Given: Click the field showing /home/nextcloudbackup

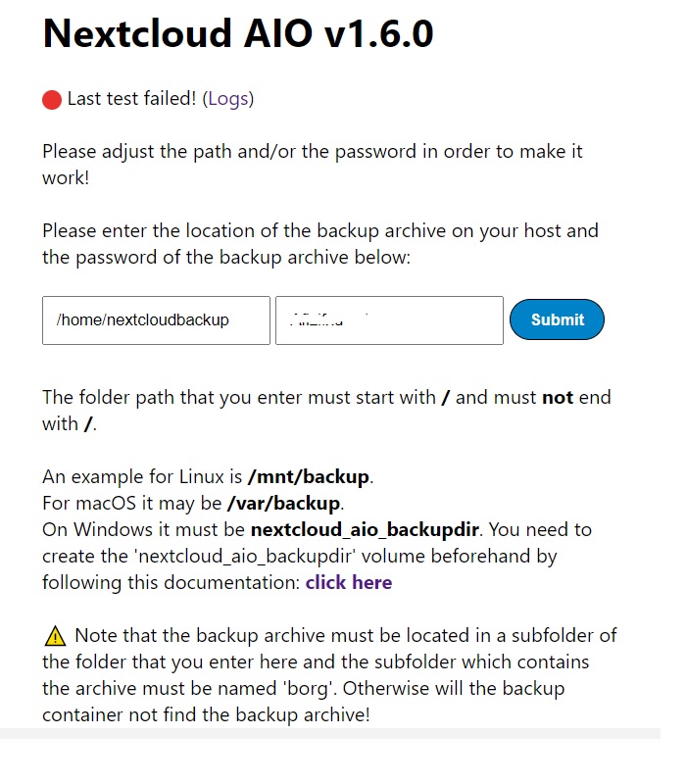Looking at the screenshot, I should tap(156, 319).
